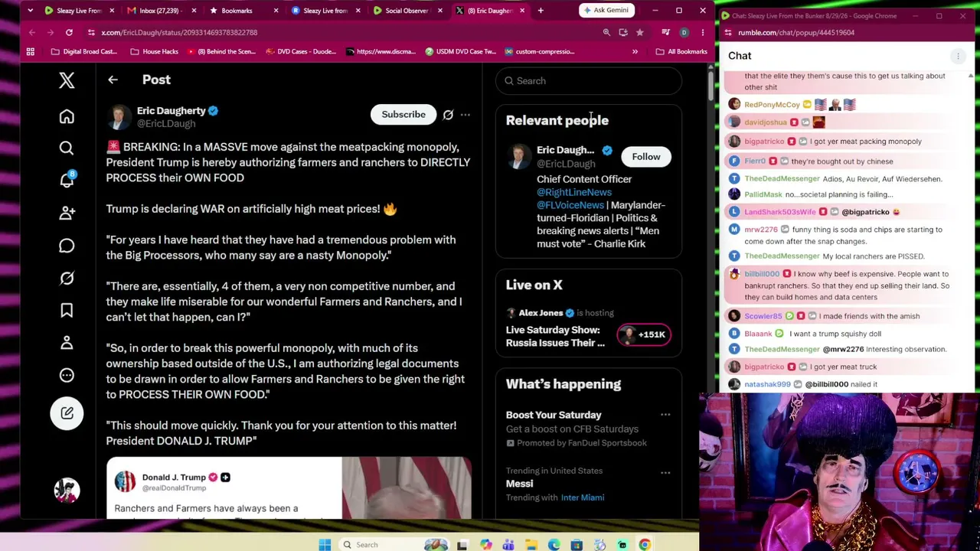Bookmark this page with star icon

click(x=639, y=33)
